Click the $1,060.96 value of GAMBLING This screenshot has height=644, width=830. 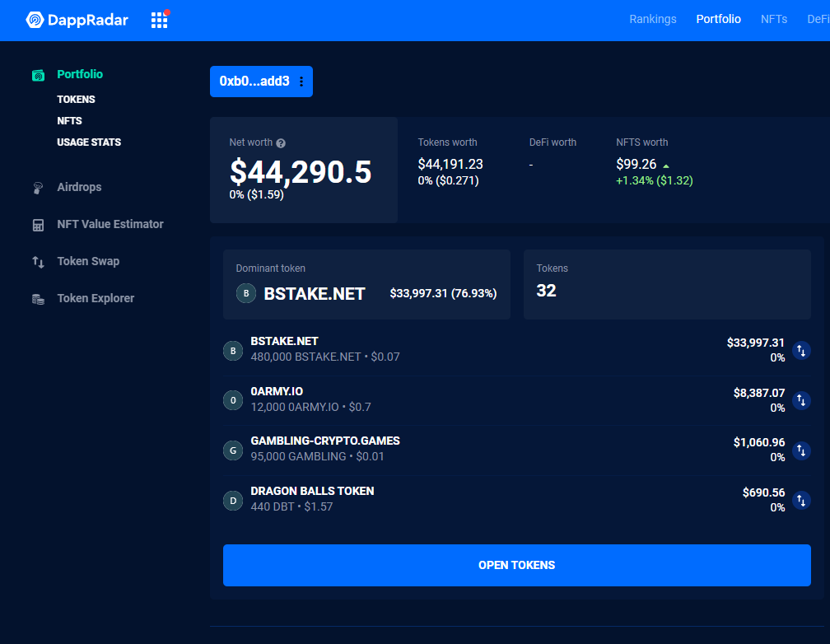point(759,442)
